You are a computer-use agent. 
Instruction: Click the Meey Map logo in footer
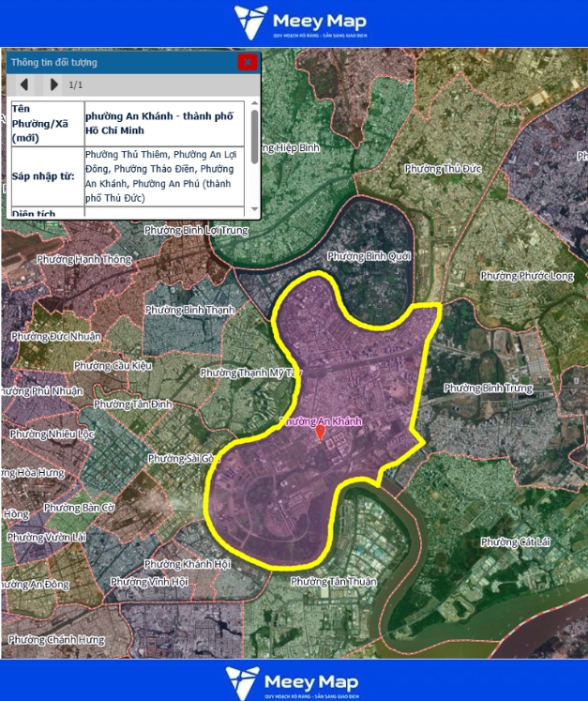(x=294, y=681)
